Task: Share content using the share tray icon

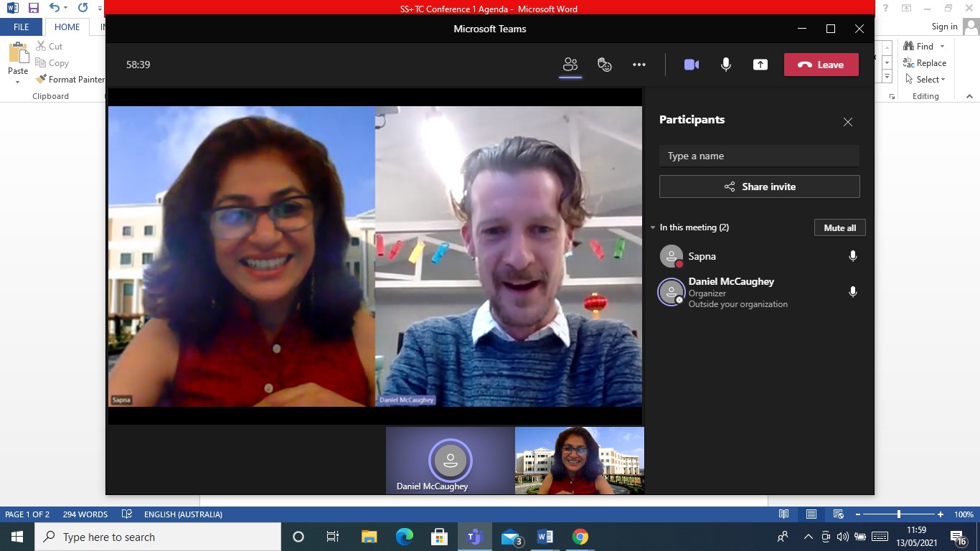Action: (x=760, y=65)
